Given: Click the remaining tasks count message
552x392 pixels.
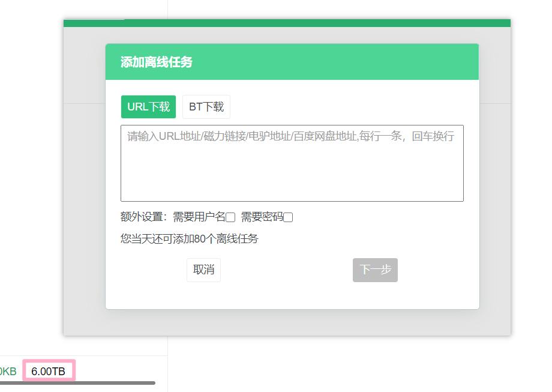Looking at the screenshot, I should [x=190, y=238].
